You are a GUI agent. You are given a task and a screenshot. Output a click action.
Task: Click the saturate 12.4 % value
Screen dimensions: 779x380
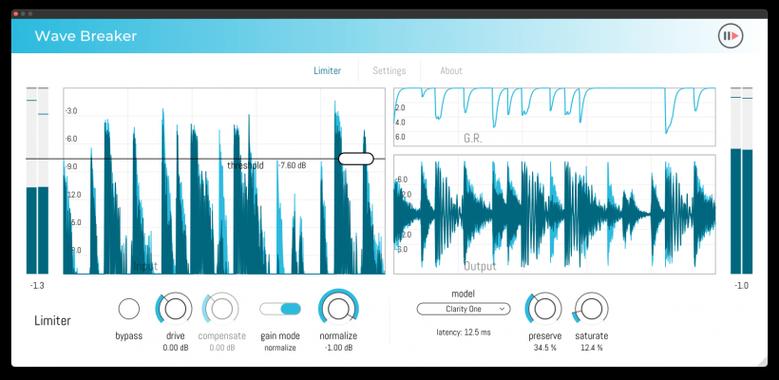(591, 348)
